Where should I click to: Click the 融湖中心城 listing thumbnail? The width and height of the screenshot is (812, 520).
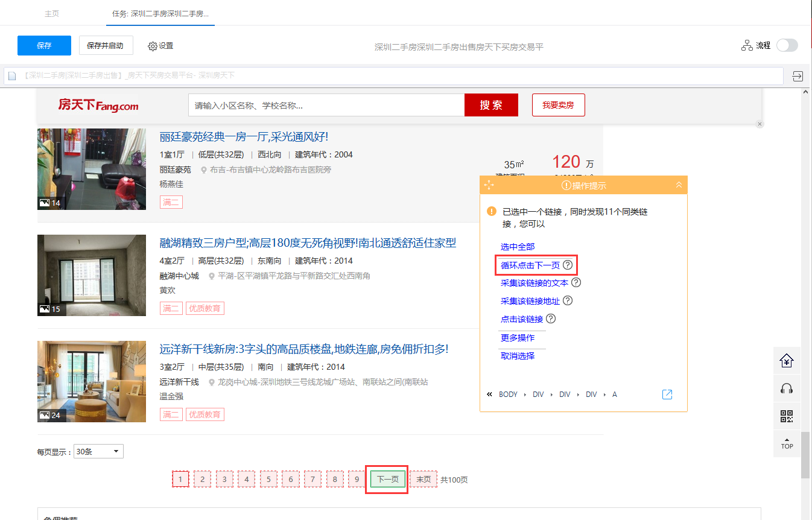click(92, 275)
